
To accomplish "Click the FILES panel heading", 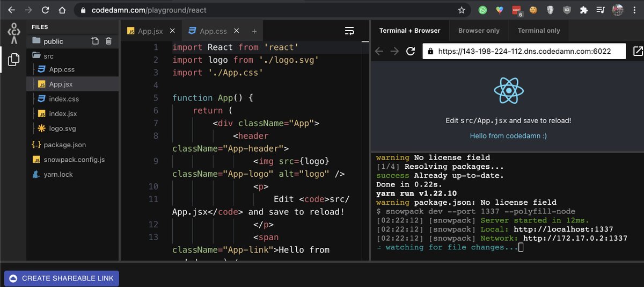I will pyautogui.click(x=40, y=27).
